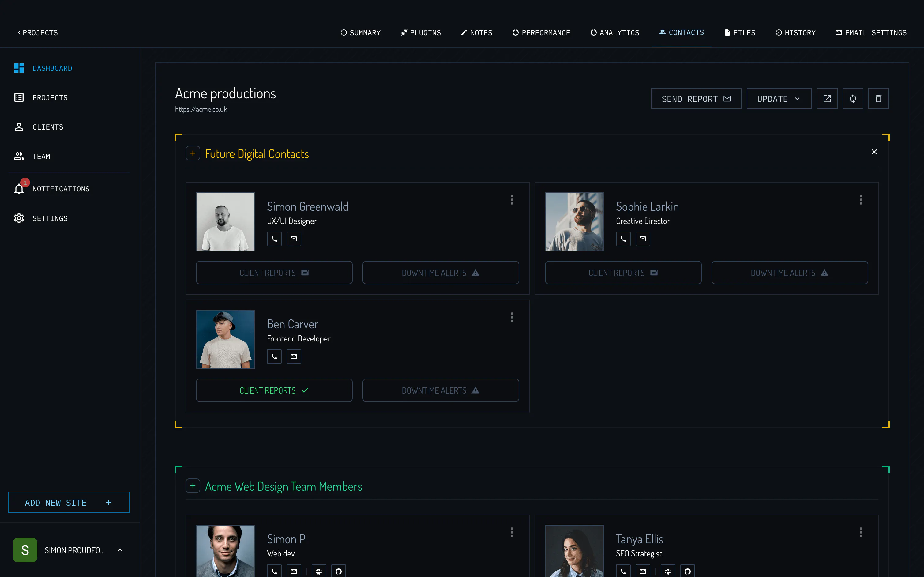Go back to Projects link
The width and height of the screenshot is (924, 577).
click(37, 33)
